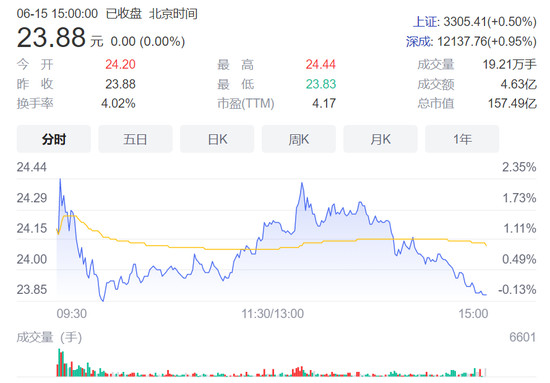This screenshot has width=550, height=383.
Task: Click the 最高 label
Action: pyautogui.click(x=235, y=65)
